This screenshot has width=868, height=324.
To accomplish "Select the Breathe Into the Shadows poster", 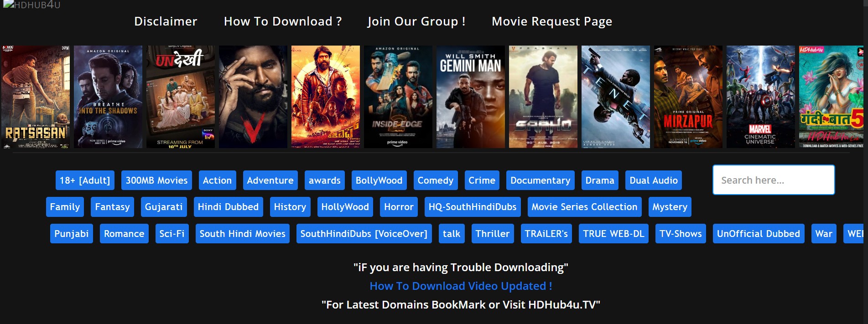I will pyautogui.click(x=108, y=97).
